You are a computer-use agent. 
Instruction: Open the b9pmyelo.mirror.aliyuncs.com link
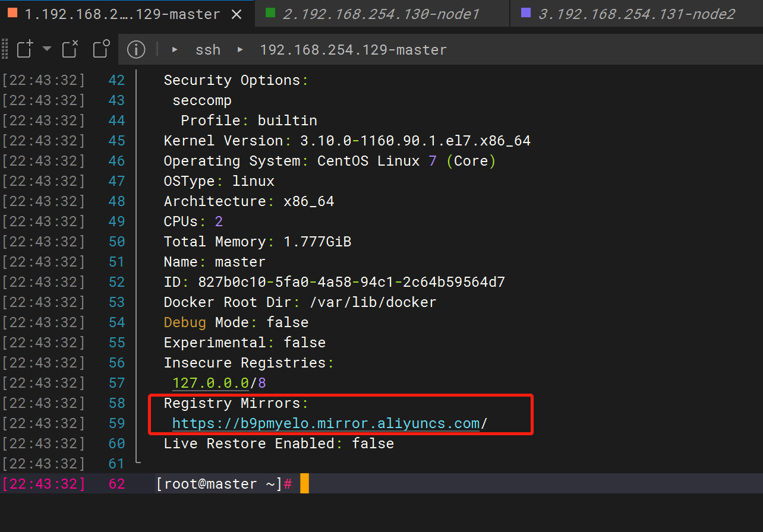326,423
